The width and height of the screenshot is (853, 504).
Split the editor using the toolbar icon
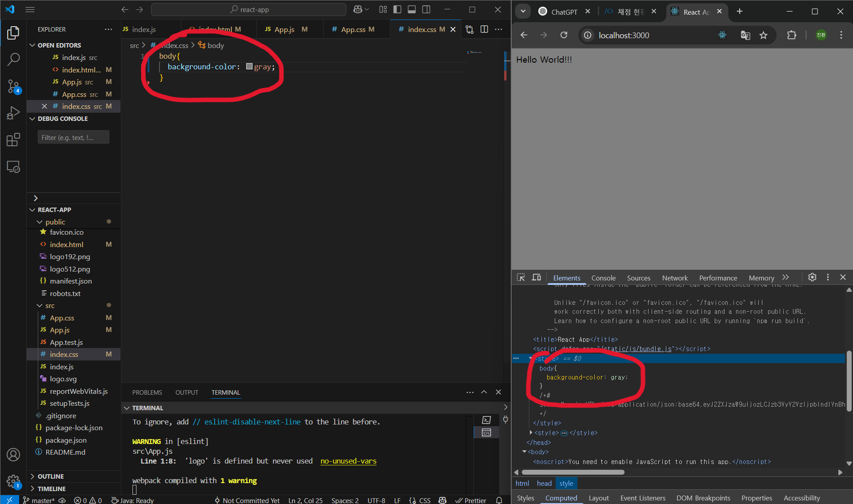pyautogui.click(x=484, y=29)
